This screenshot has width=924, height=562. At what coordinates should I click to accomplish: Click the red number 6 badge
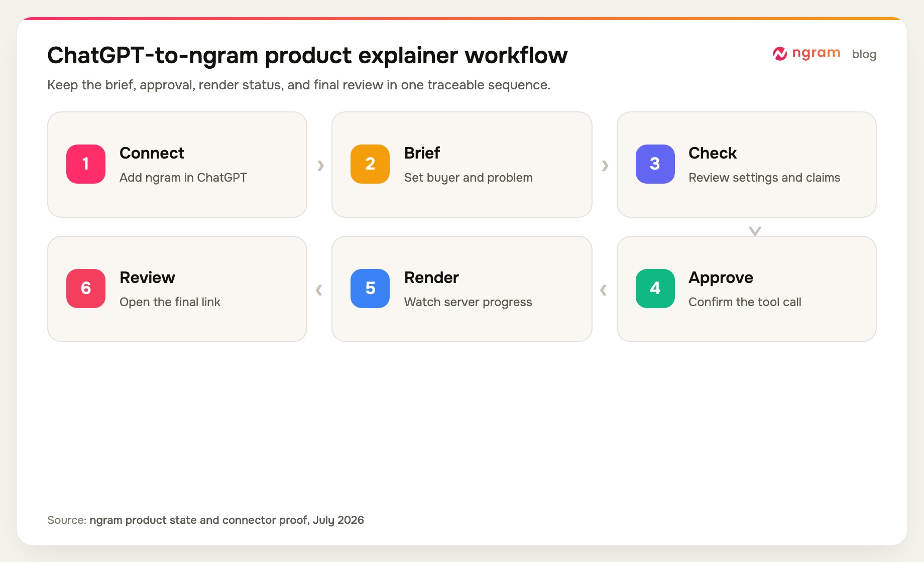[x=86, y=289]
